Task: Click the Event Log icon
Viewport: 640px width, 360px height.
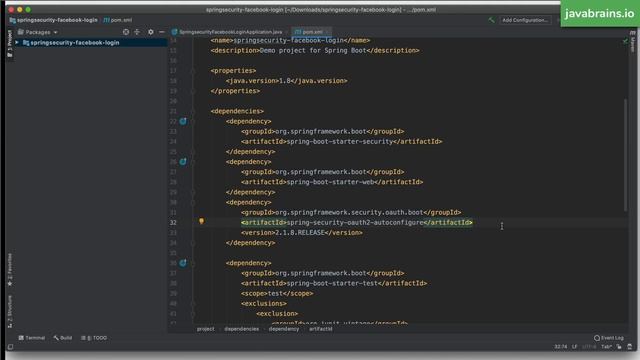Action: coord(597,338)
